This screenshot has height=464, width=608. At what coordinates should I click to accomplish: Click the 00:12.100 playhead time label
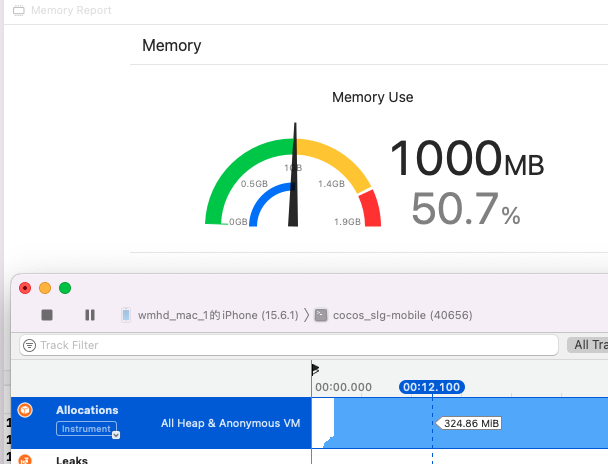pos(431,387)
